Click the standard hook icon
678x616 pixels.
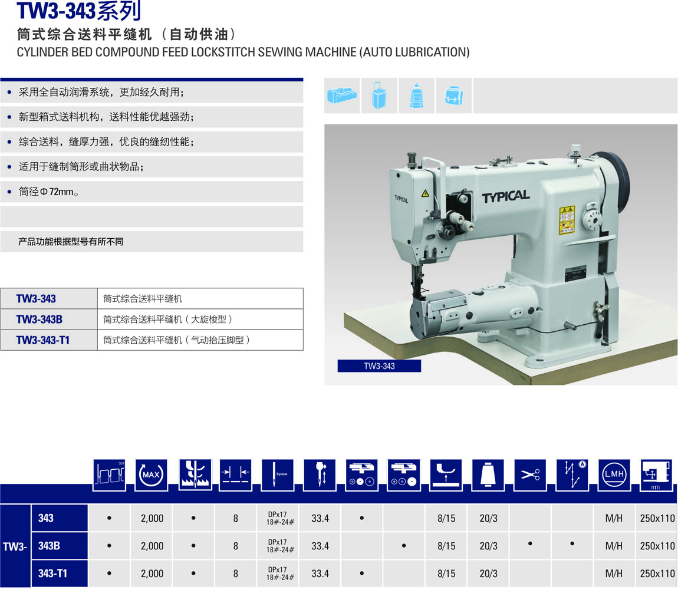[361, 475]
